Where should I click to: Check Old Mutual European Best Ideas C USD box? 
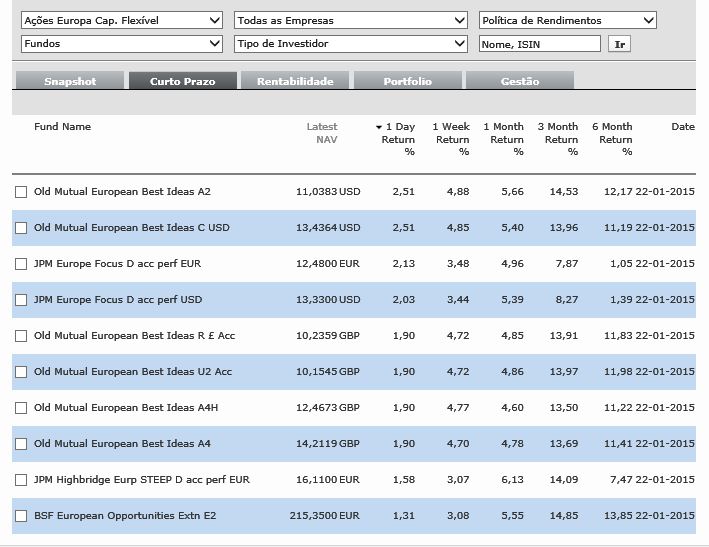21,228
